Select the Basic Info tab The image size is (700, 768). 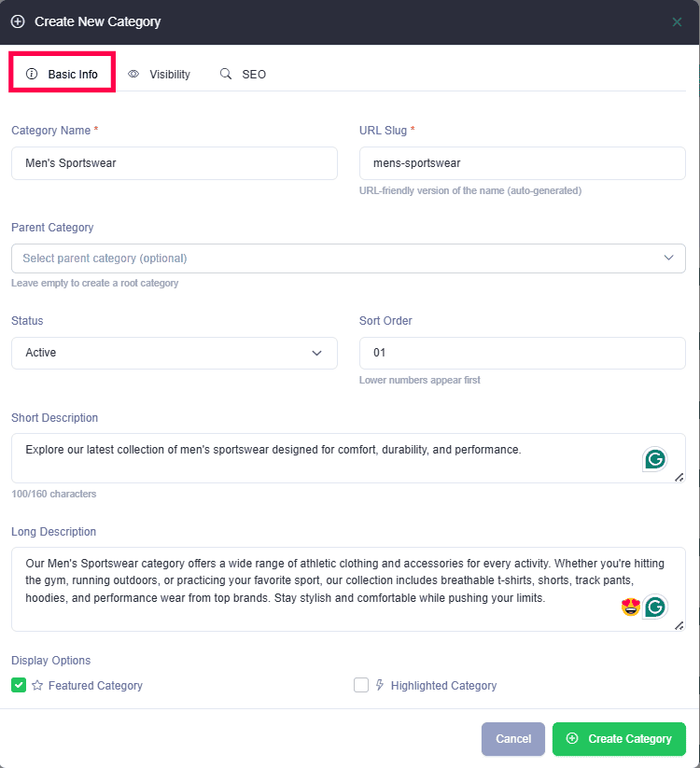click(63, 74)
